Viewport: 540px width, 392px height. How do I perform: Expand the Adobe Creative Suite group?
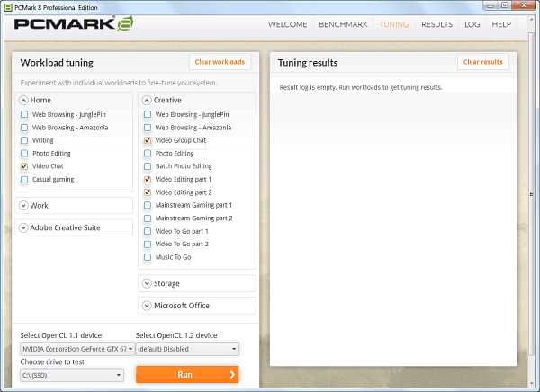[74, 227]
